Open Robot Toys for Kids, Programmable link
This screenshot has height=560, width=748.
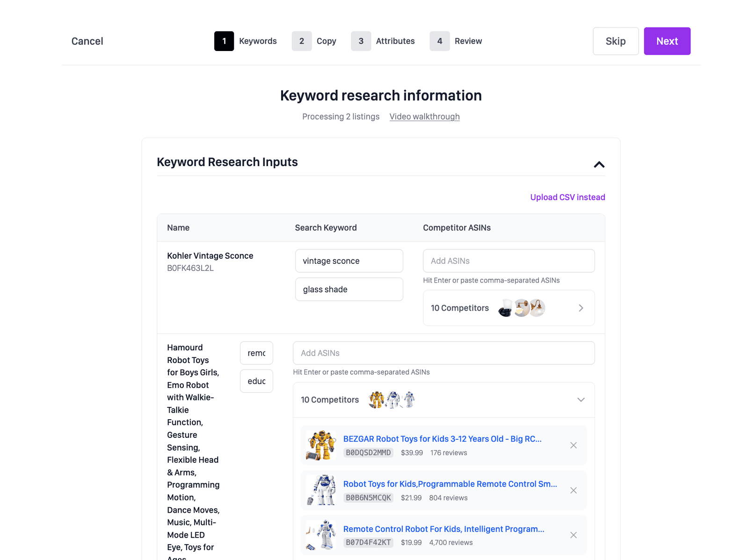pos(450,484)
